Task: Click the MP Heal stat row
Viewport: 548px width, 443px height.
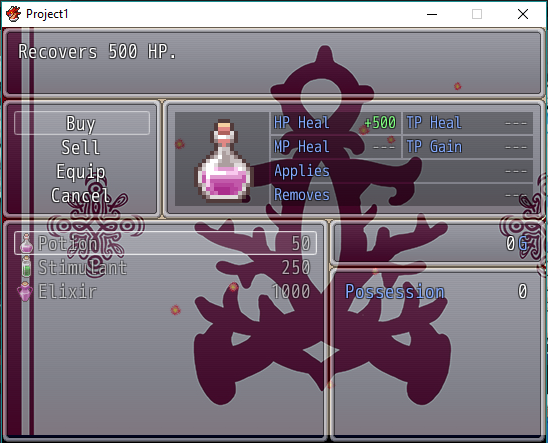Action: [x=336, y=147]
